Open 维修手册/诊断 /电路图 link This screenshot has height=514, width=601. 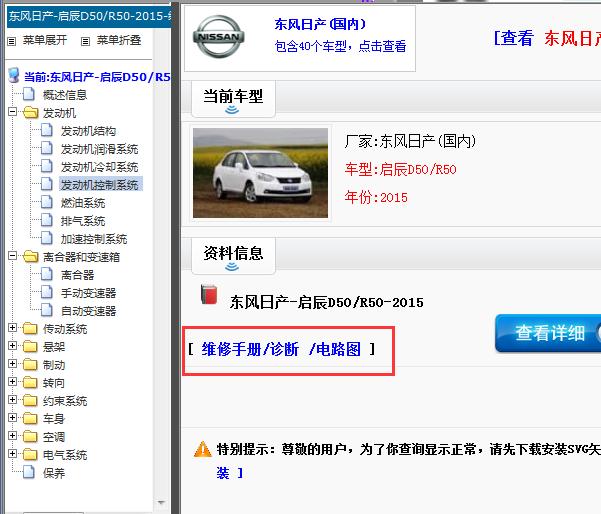pos(281,349)
